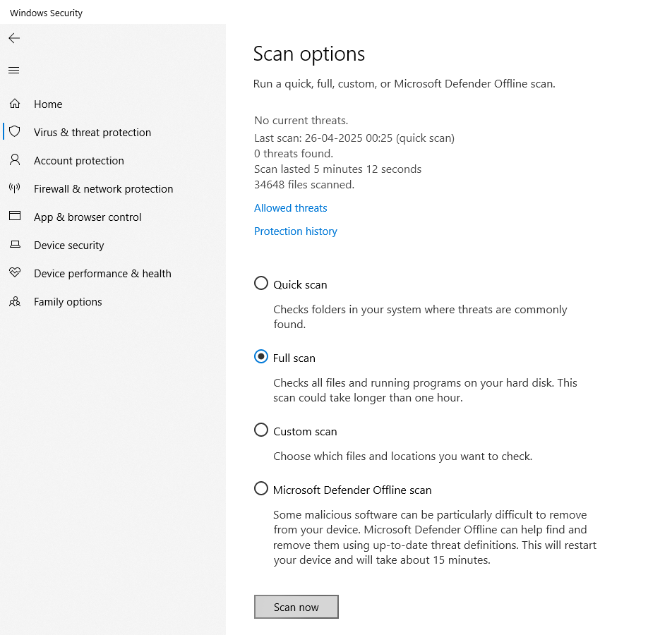672x635 pixels.
Task: Go back using the back arrow
Action: [x=14, y=38]
